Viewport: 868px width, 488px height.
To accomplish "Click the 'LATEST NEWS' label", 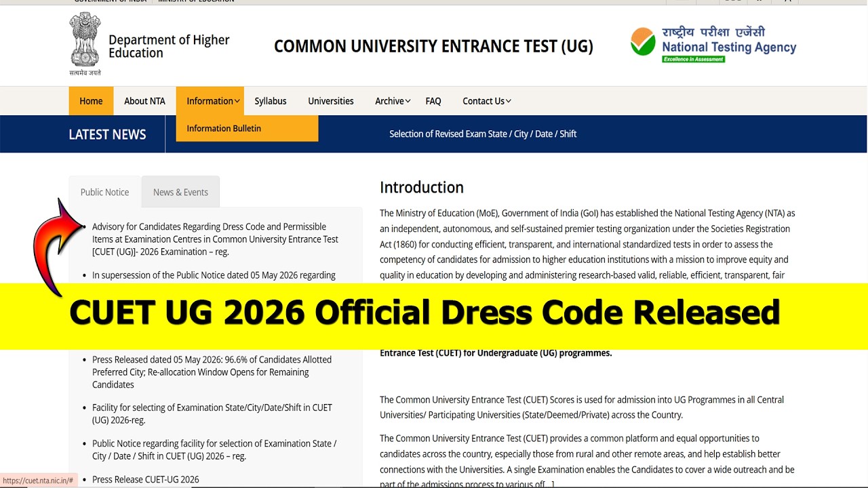I will point(107,134).
